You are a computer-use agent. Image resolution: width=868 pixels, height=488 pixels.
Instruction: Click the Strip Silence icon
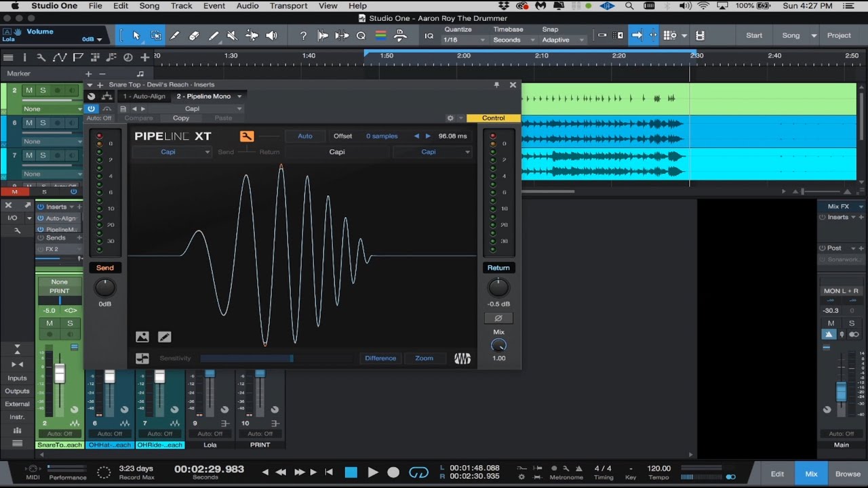pos(323,35)
